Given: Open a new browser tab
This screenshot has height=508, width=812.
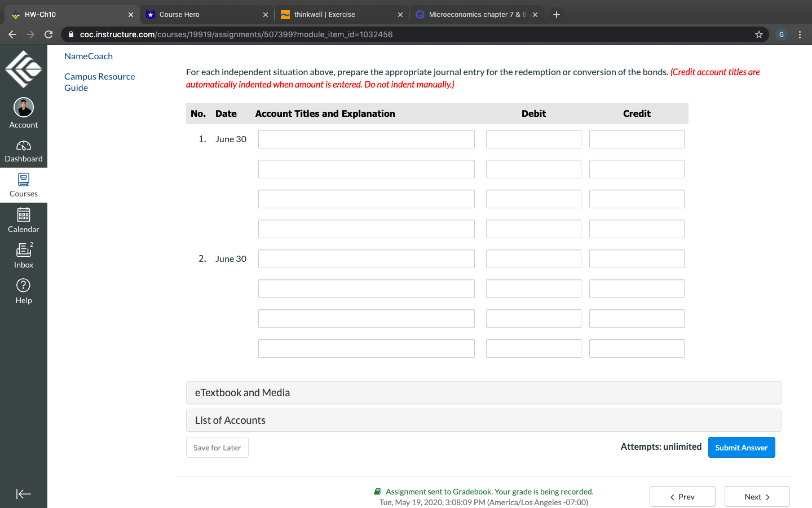Looking at the screenshot, I should pyautogui.click(x=556, y=14).
